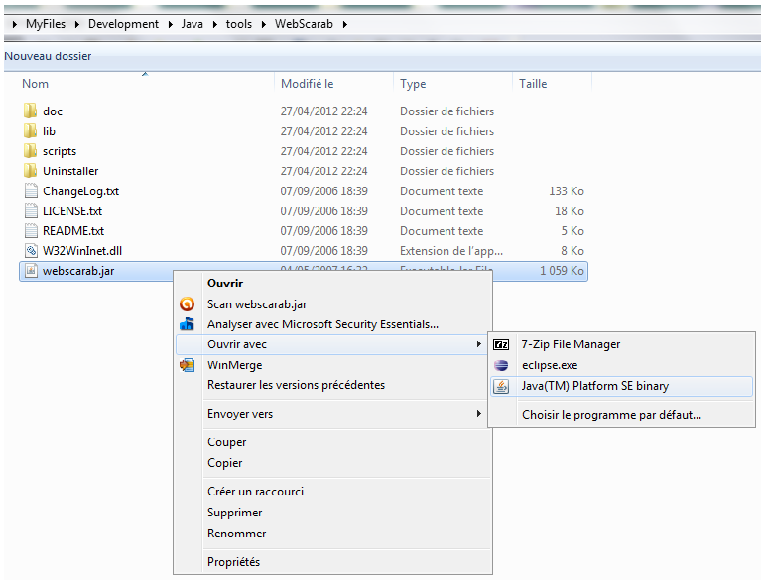Select Choisir le programme par défaut

621,415
